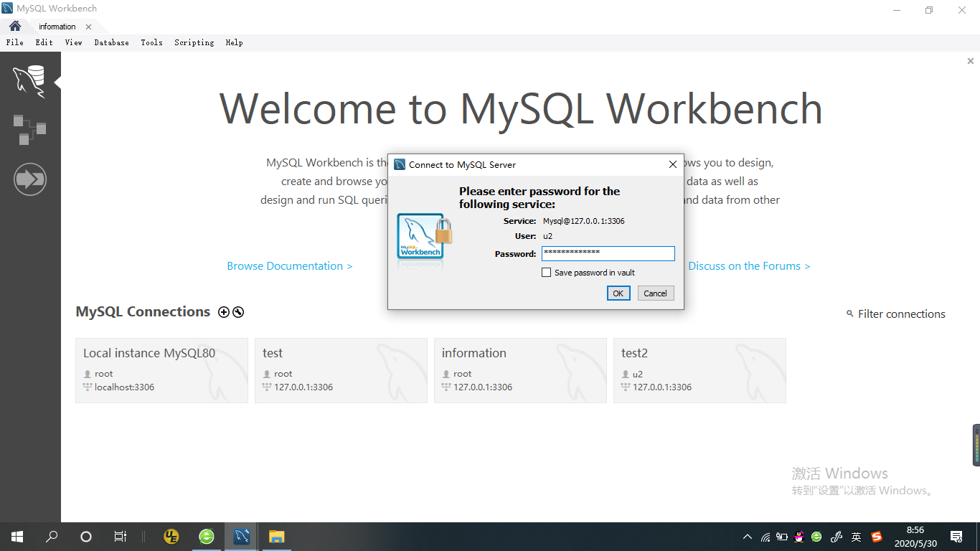This screenshot has height=551, width=980.
Task: Follow the Discuss on the Forums link
Action: click(749, 265)
